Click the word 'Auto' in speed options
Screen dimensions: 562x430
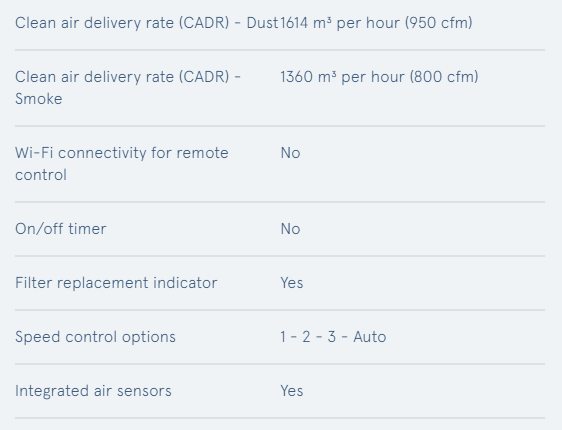click(x=370, y=337)
